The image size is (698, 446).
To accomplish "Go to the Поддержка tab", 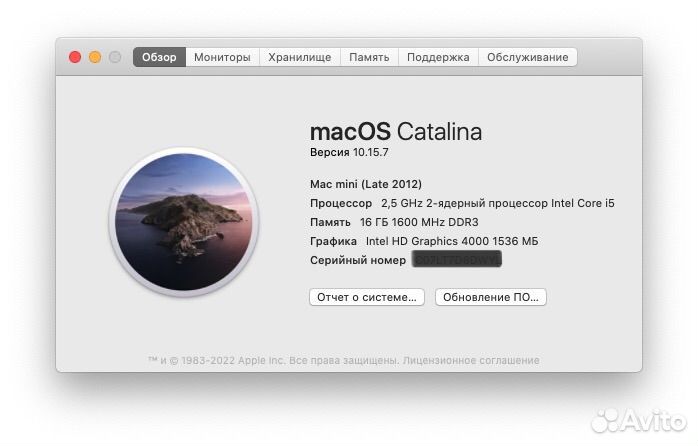I will (x=438, y=57).
